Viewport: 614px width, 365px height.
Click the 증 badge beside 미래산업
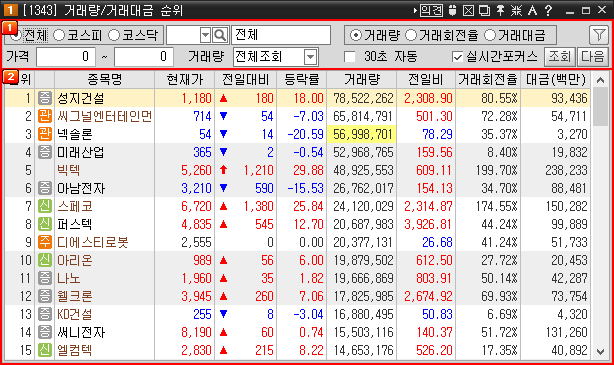[x=45, y=152]
